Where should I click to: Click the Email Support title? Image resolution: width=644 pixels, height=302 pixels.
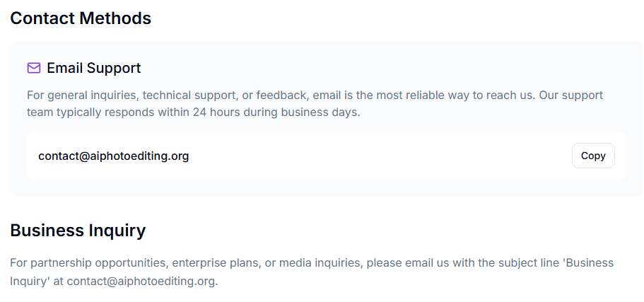[93, 68]
